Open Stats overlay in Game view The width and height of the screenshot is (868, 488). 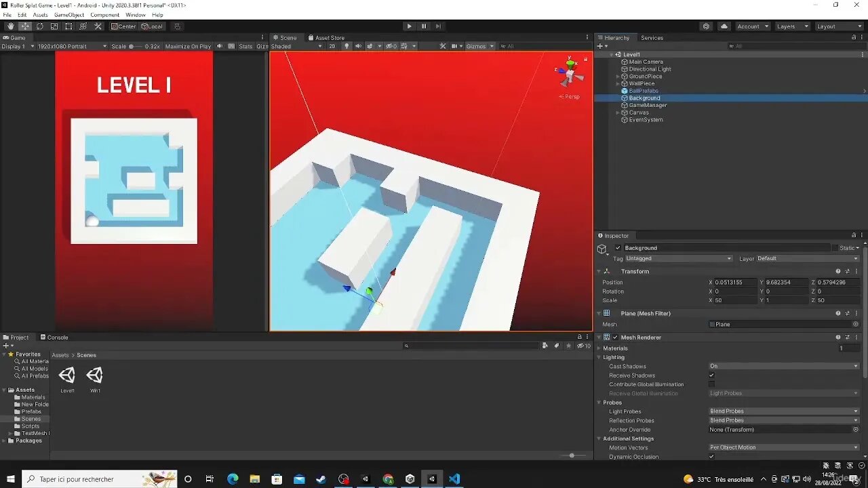245,46
